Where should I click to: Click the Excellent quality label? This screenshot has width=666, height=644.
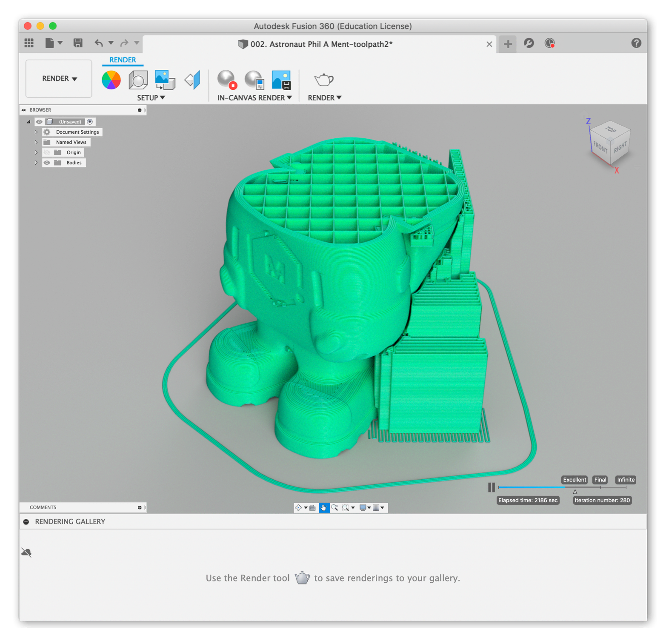pyautogui.click(x=575, y=480)
